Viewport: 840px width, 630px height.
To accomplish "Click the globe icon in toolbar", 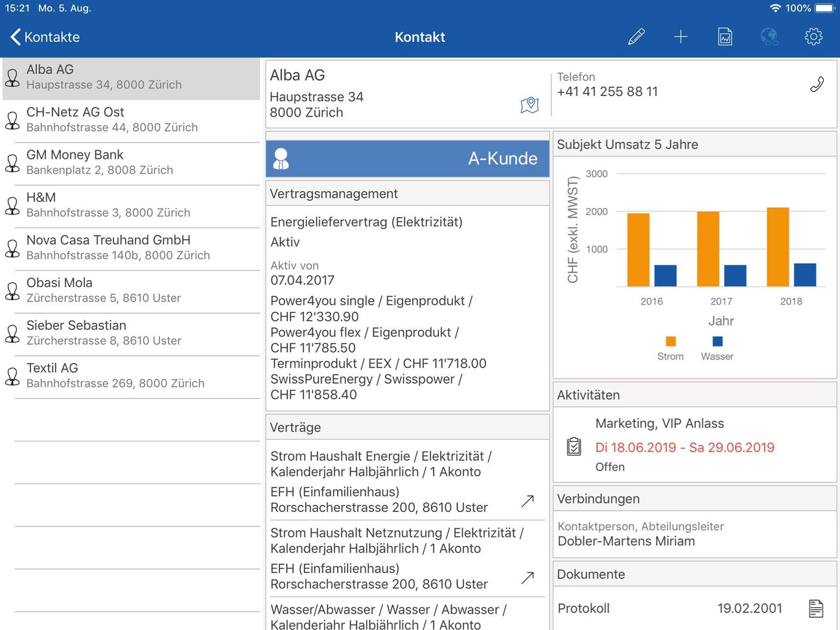I will pos(769,37).
